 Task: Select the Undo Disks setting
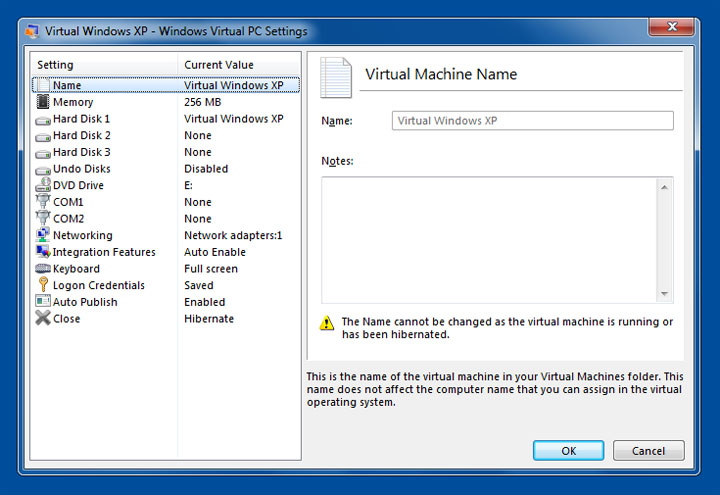(81, 169)
